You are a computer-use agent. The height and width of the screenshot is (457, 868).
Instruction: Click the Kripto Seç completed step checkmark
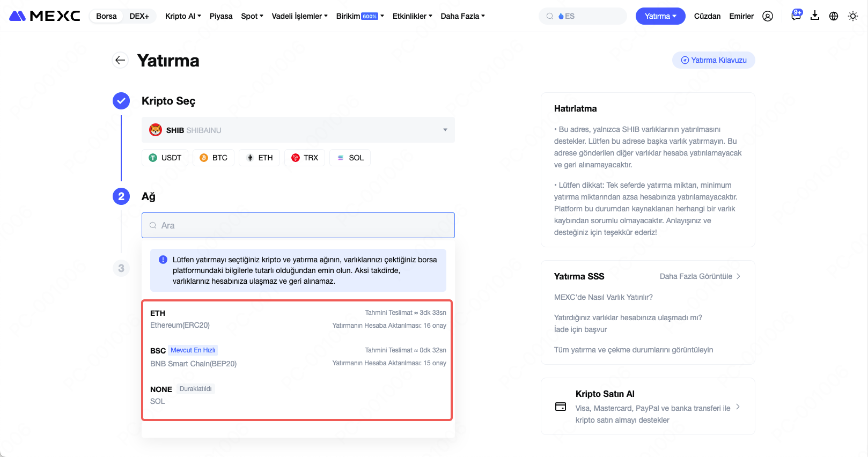click(x=121, y=101)
